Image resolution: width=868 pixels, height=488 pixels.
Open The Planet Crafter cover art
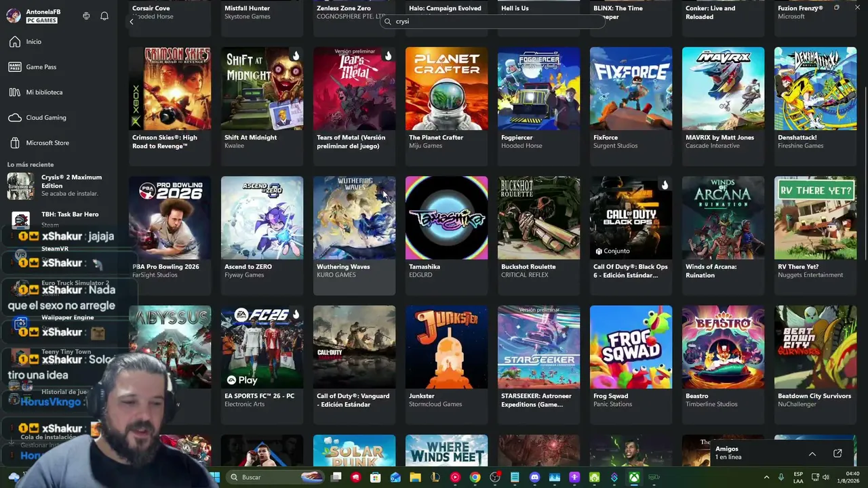pos(446,89)
